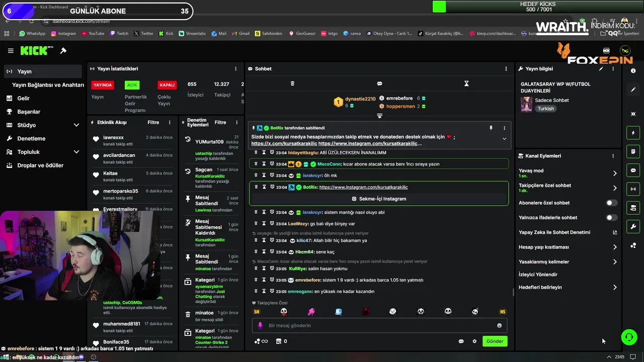Open Takipçilere özel sohbet settings arrow
Screen dimensions: 644x362
point(615,188)
